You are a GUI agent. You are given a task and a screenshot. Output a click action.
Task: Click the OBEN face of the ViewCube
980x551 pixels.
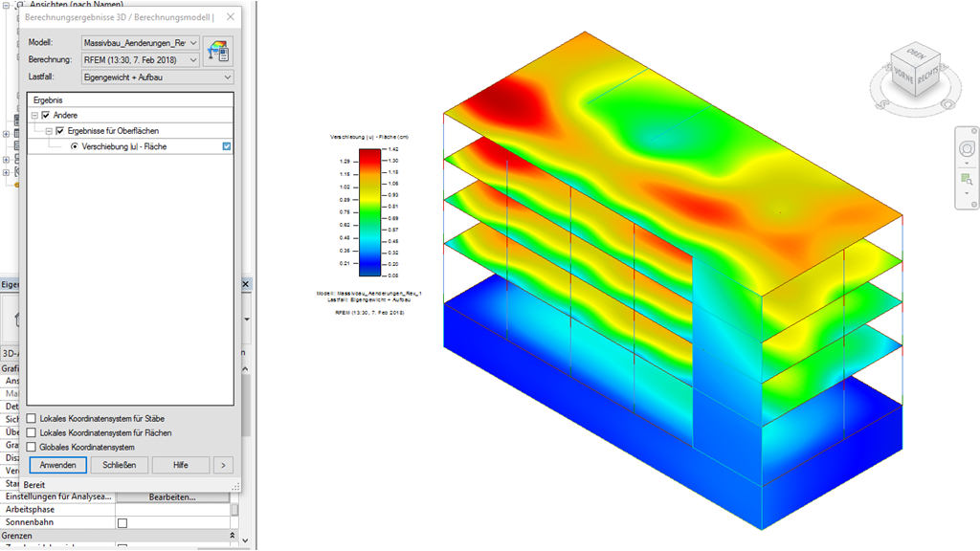coord(916,54)
